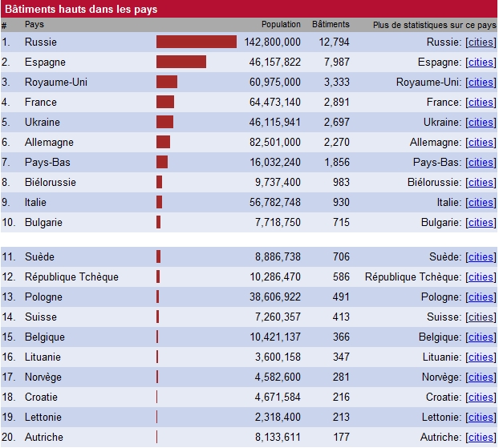Image resolution: width=499 pixels, height=448 pixels.
Task: Click buildings count 12,794
Action: coord(335,42)
